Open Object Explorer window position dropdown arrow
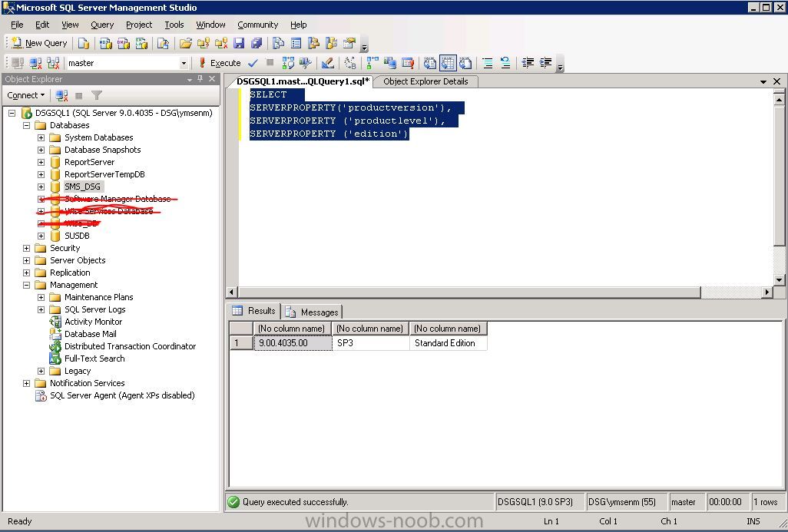Image resolution: width=788 pixels, height=532 pixels. click(x=190, y=79)
